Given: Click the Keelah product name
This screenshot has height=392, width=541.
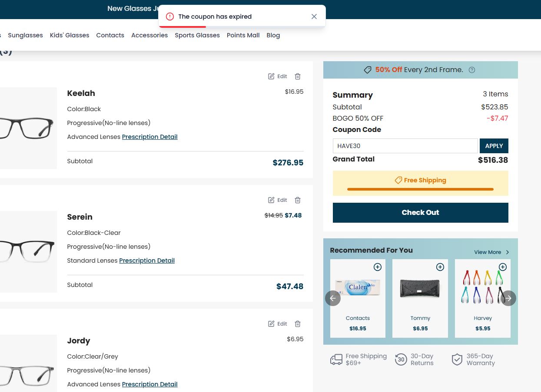Looking at the screenshot, I should (x=81, y=93).
